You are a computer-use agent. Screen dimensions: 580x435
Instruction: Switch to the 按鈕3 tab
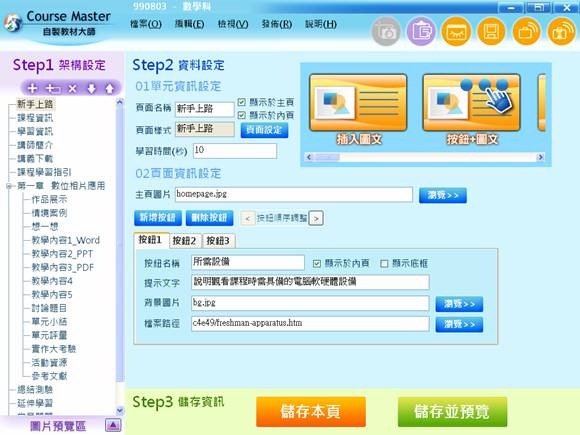point(219,241)
